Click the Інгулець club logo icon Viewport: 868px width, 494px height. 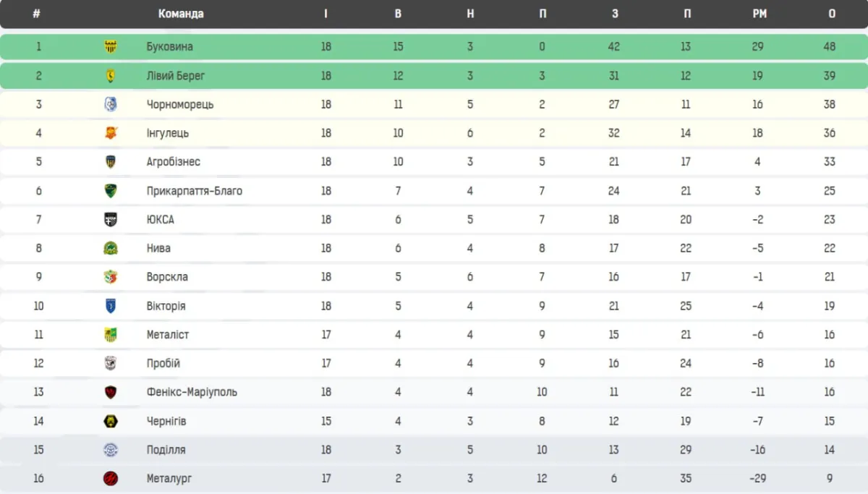coord(111,133)
